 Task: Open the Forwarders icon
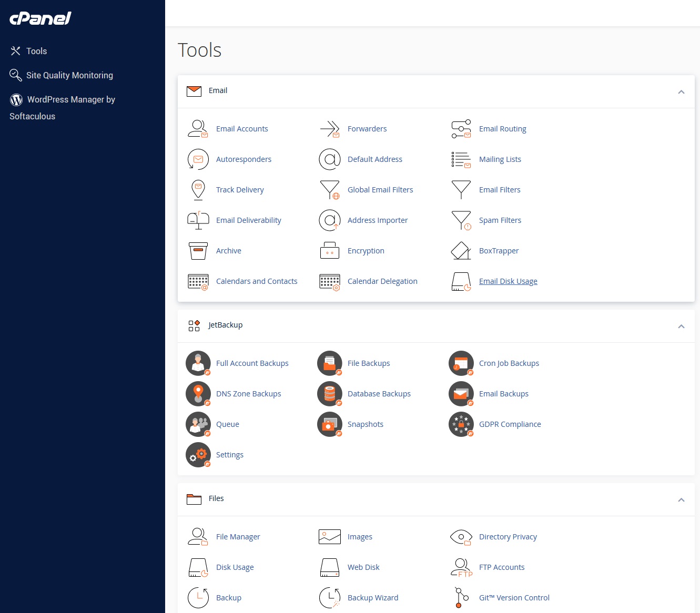click(x=330, y=129)
